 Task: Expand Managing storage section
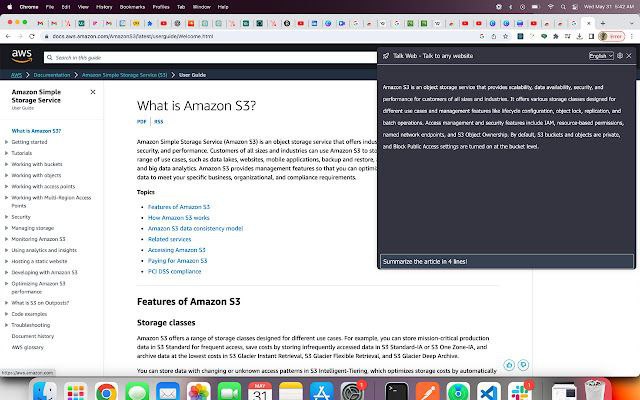pyautogui.click(x=7, y=228)
